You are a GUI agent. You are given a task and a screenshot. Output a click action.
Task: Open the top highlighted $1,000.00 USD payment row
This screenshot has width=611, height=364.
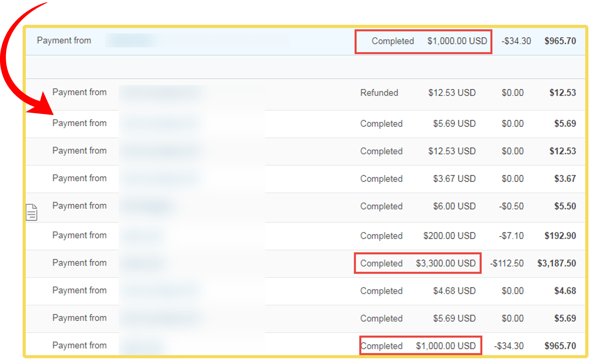tap(457, 41)
